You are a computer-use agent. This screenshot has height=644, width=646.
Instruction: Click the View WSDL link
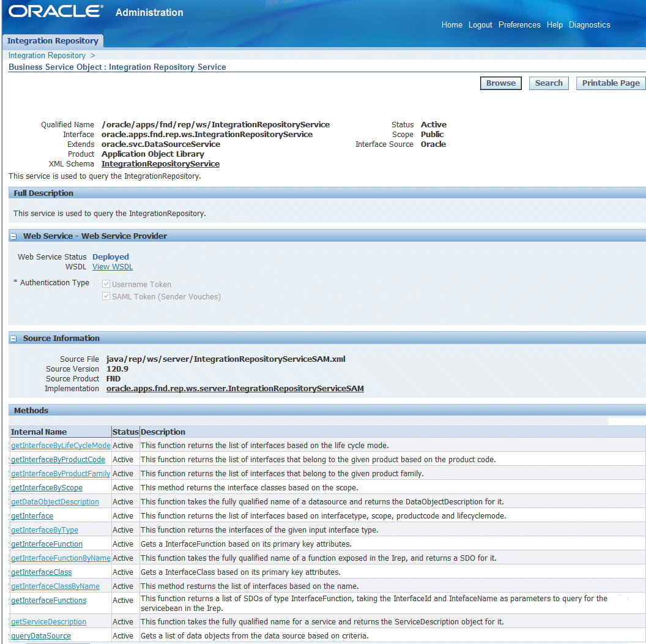tap(113, 267)
